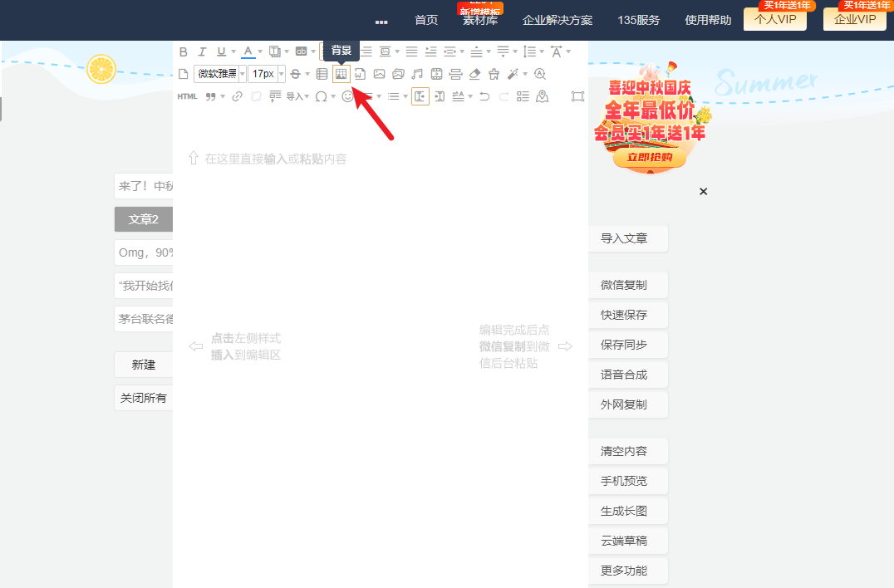The height and width of the screenshot is (588, 894).
Task: Toggle italic formatting
Action: pos(202,51)
